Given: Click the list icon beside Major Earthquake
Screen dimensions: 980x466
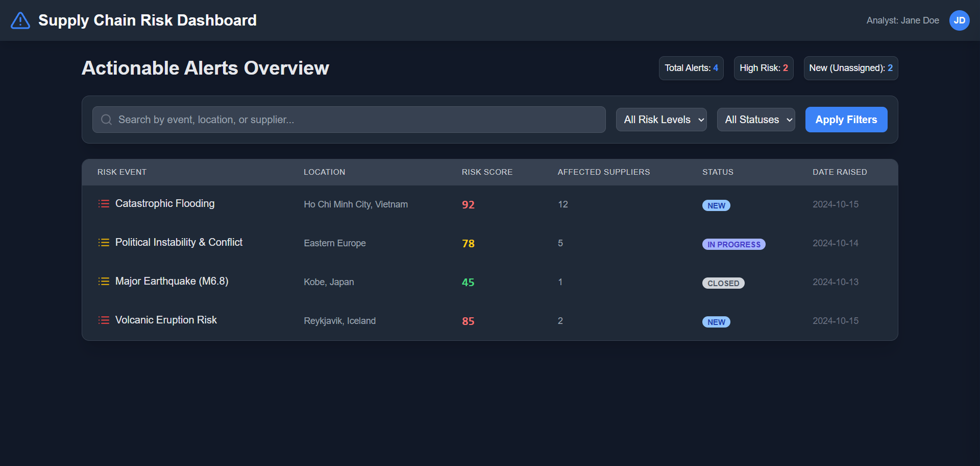Looking at the screenshot, I should pos(104,282).
